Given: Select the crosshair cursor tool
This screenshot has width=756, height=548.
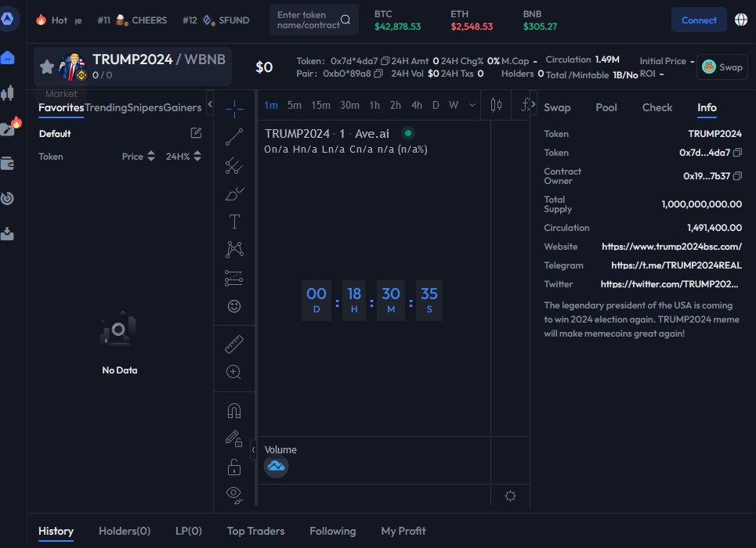Looking at the screenshot, I should 234,109.
